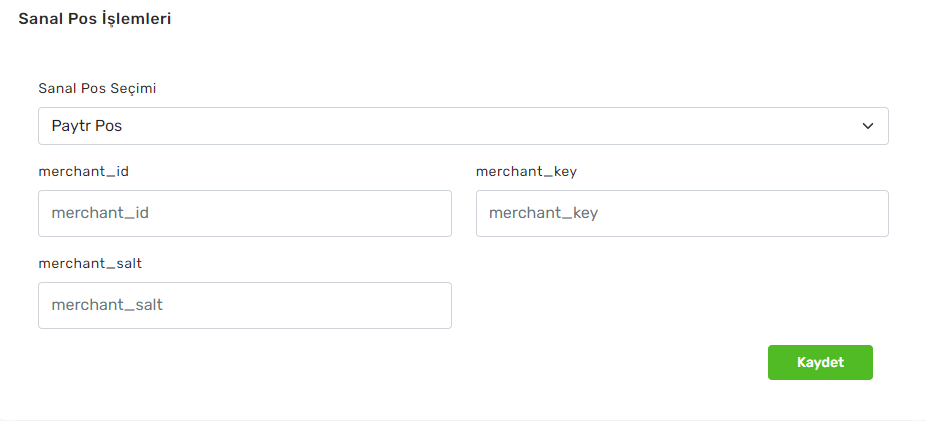Image resolution: width=926 pixels, height=421 pixels.
Task: Focus the merchant_id input field
Action: pos(244,213)
